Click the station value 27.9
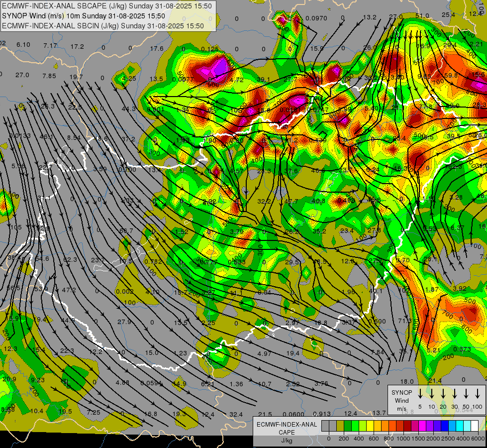The image size is (487, 448). (124, 322)
